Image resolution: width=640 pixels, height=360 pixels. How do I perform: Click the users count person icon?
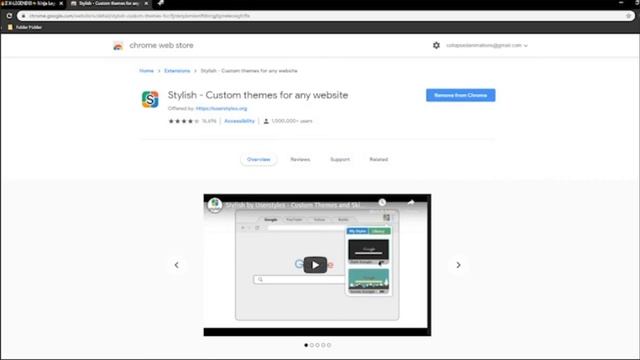pyautogui.click(x=266, y=121)
